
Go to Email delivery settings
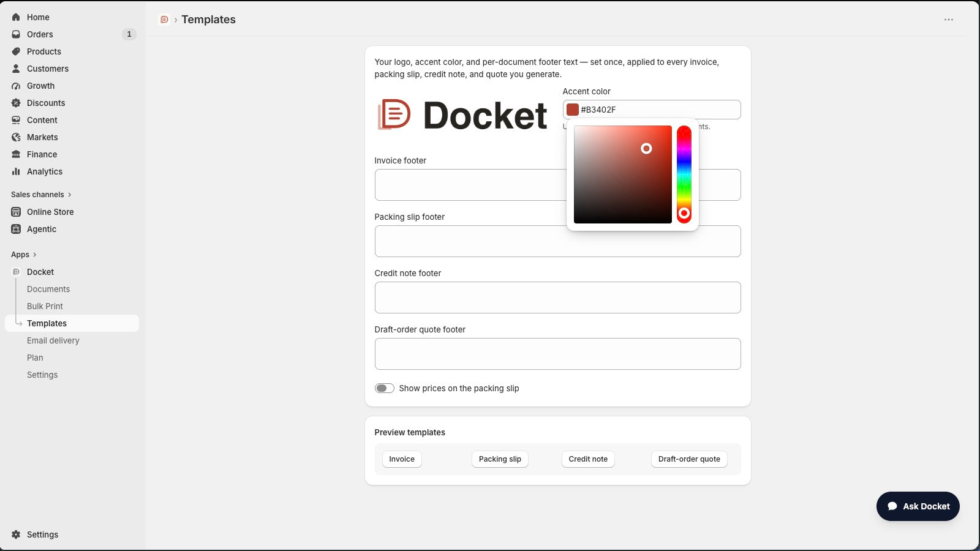53,340
